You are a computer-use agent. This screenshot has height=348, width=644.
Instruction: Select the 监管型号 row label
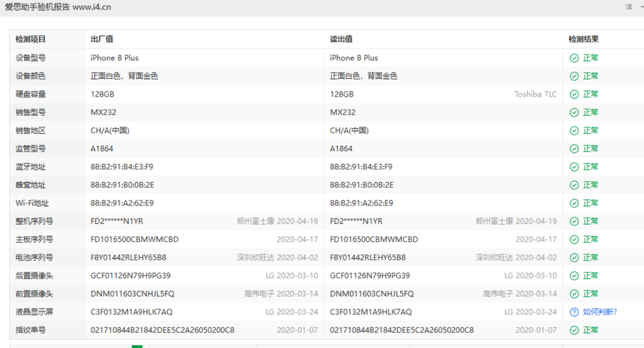pos(30,148)
